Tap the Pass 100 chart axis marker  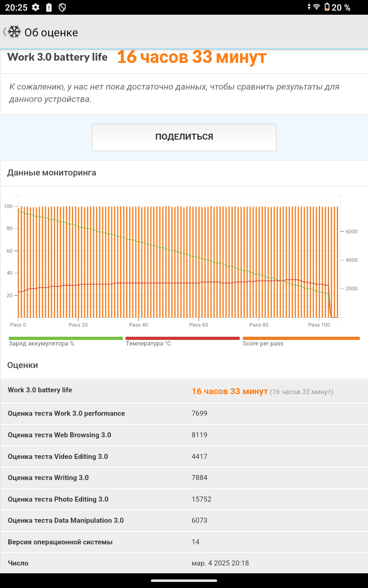click(319, 325)
